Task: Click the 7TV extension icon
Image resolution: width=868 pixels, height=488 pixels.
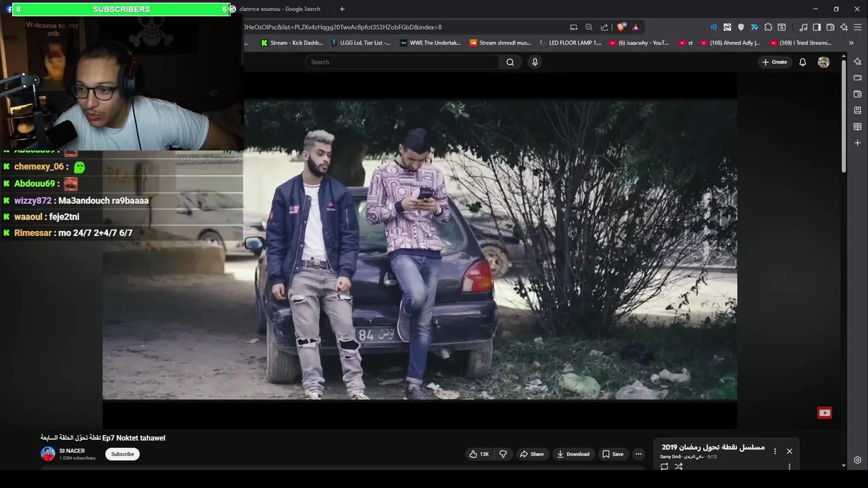Action: (754, 27)
